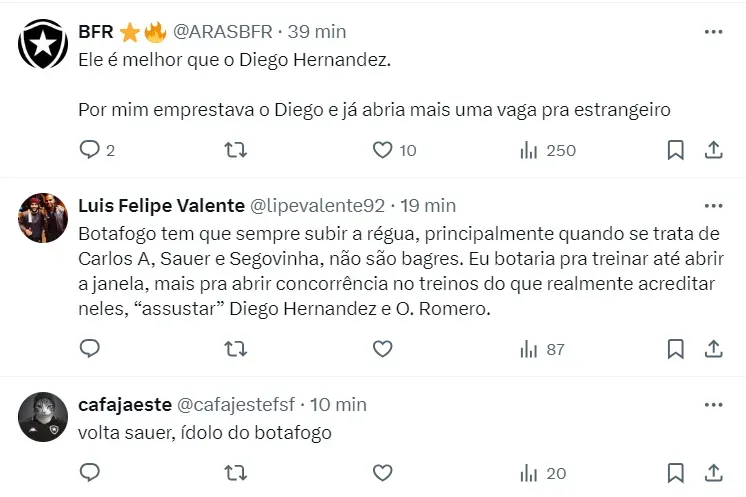Open the @ARASBFR profile handle

point(223,31)
